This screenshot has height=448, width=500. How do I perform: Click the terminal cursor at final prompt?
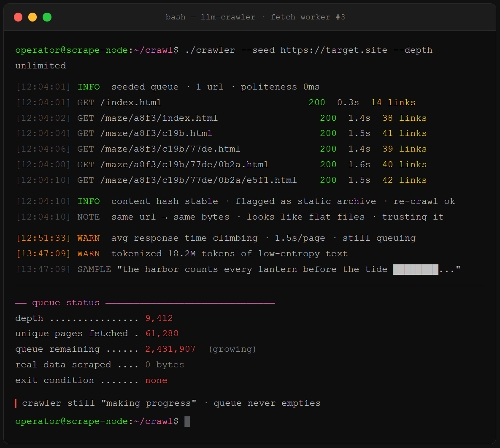[187, 421]
